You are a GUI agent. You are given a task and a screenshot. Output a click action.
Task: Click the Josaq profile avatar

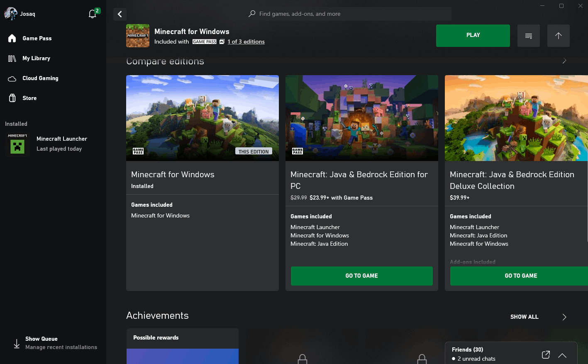click(x=11, y=14)
